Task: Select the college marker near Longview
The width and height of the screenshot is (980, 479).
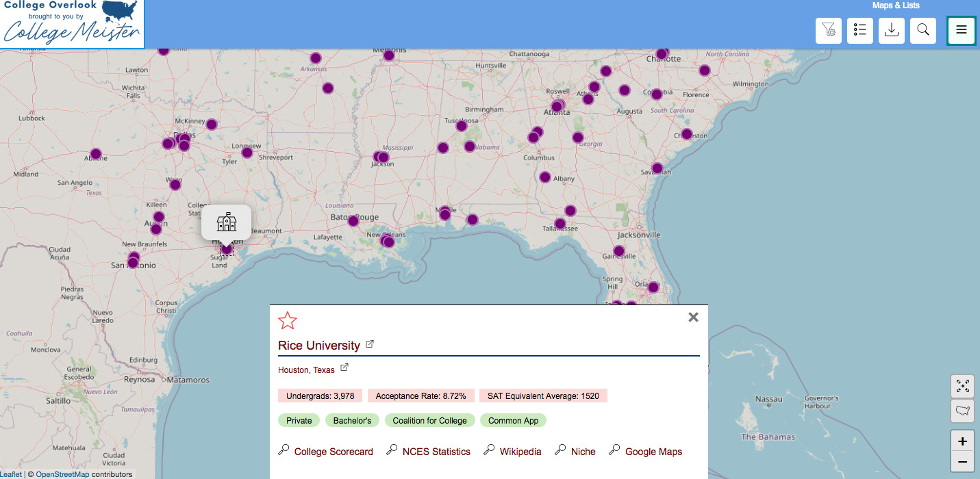Action: coord(247,153)
